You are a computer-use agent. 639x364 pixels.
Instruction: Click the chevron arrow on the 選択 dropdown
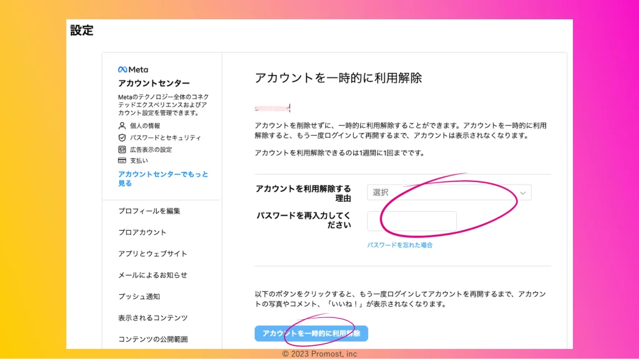click(523, 193)
